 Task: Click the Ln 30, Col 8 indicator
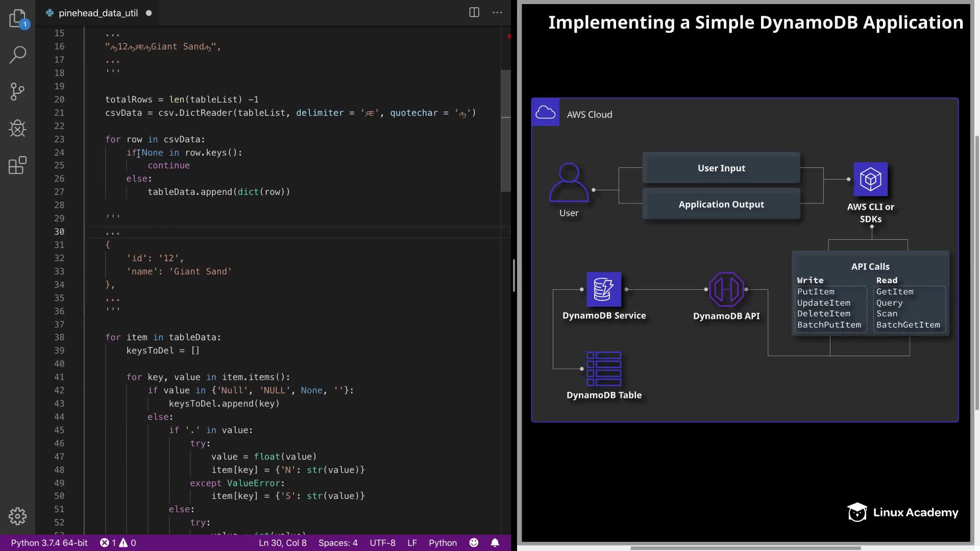[282, 543]
